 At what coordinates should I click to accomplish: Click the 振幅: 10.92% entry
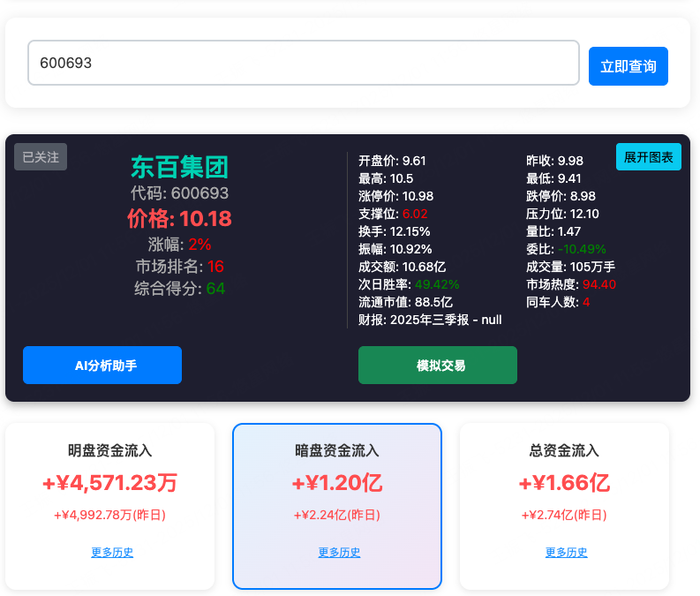click(x=395, y=249)
